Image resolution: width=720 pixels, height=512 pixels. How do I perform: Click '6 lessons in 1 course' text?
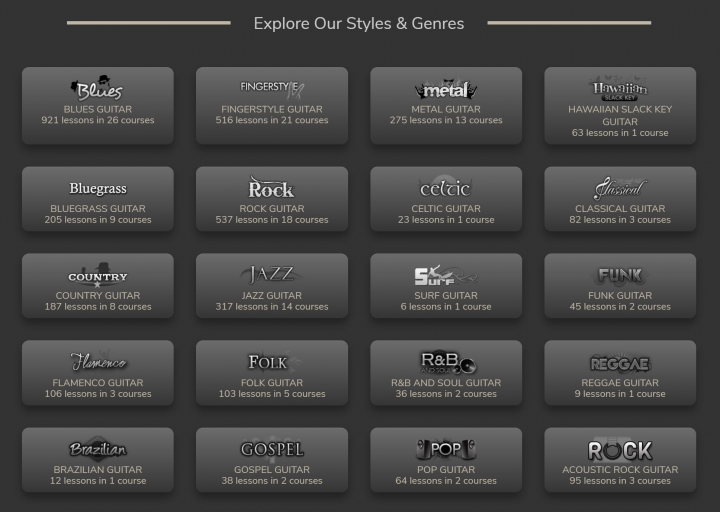click(x=446, y=307)
